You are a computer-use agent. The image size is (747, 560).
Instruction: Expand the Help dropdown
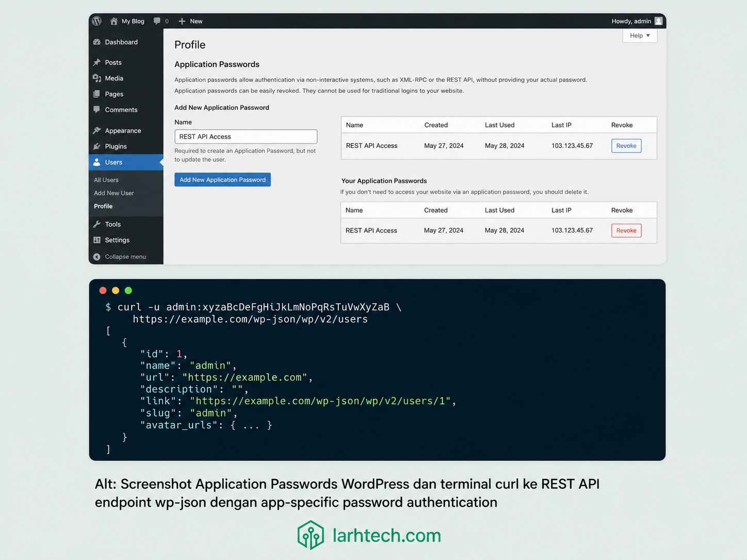pyautogui.click(x=640, y=36)
